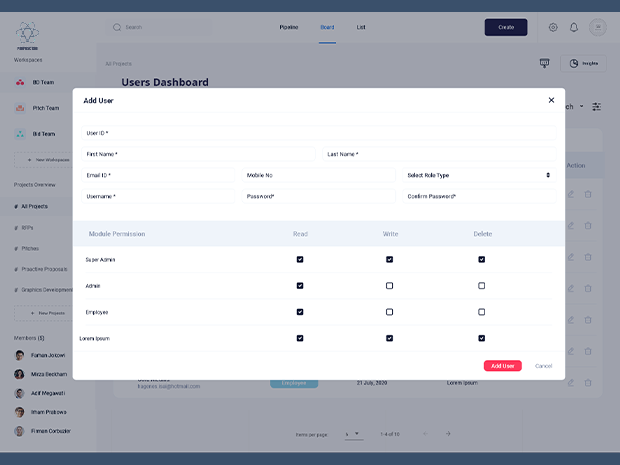The height and width of the screenshot is (465, 620).
Task: Click the All Projects breadcrumb
Action: (118, 64)
